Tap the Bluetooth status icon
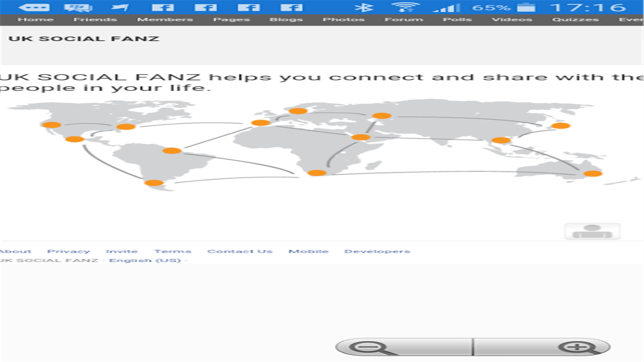 tap(364, 7)
